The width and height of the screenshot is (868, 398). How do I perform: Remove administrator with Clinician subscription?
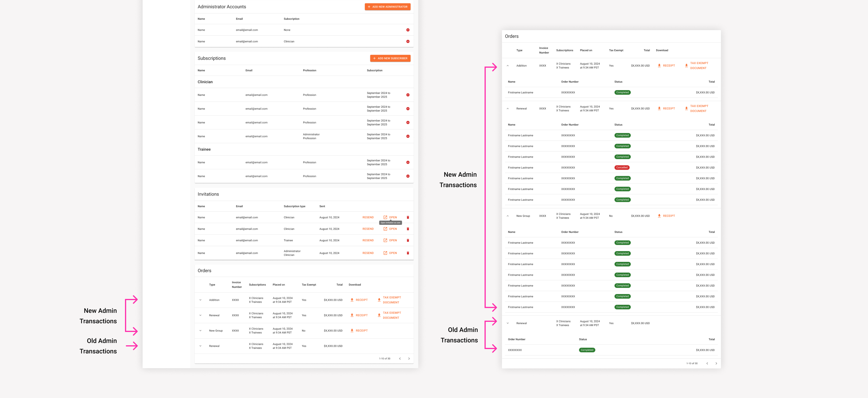[408, 41]
